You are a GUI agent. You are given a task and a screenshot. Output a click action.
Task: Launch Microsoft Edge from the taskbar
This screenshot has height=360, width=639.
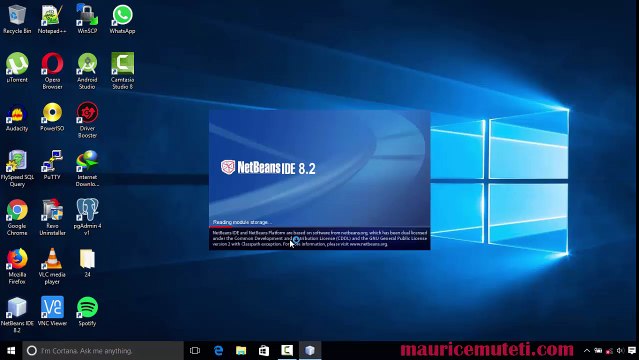(218, 351)
